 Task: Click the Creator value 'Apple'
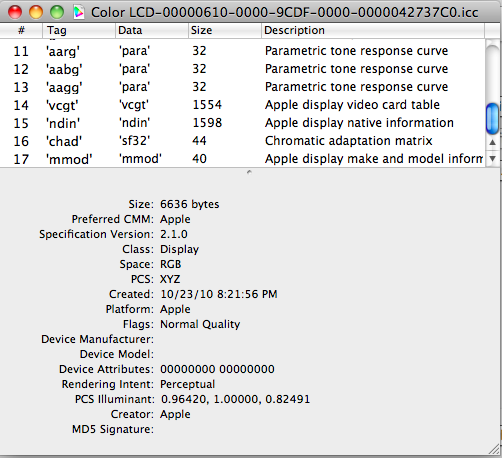click(175, 414)
